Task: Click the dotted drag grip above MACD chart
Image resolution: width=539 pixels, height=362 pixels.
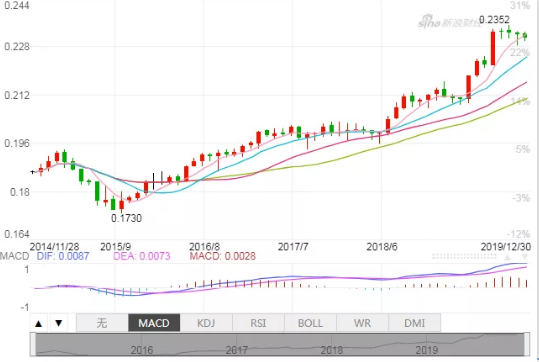Action: [x=464, y=256]
